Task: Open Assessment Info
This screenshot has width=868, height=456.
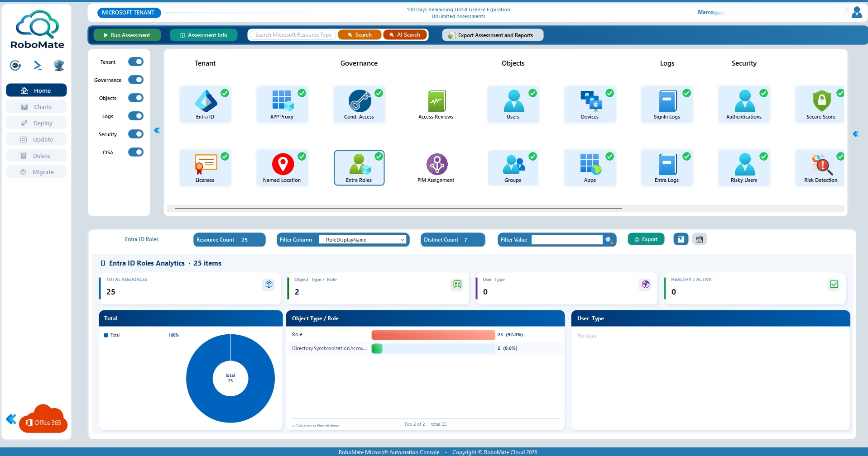Action: coord(204,35)
